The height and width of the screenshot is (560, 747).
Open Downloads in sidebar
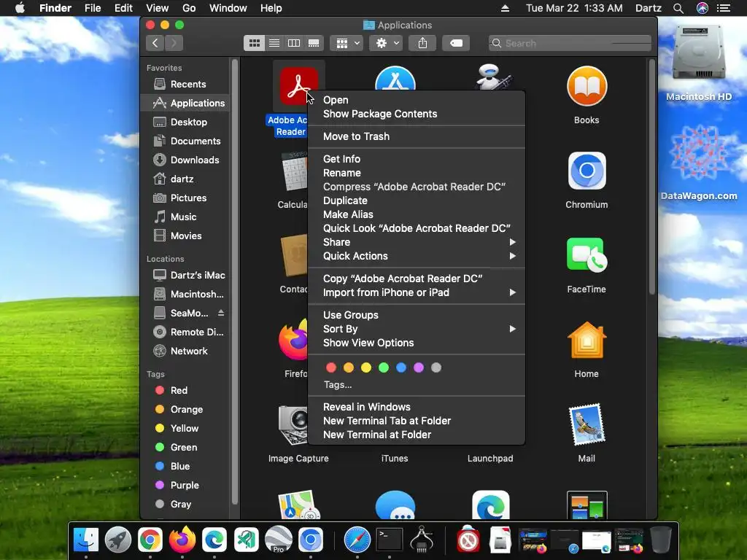[x=186, y=160]
